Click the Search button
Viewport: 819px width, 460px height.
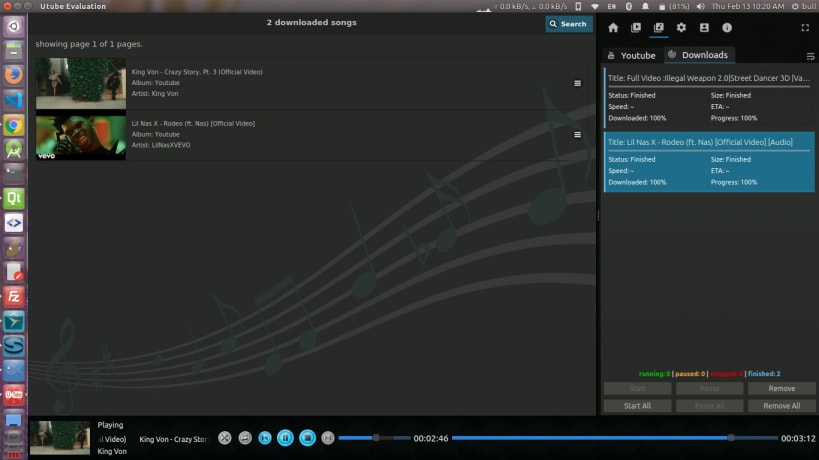pos(568,24)
